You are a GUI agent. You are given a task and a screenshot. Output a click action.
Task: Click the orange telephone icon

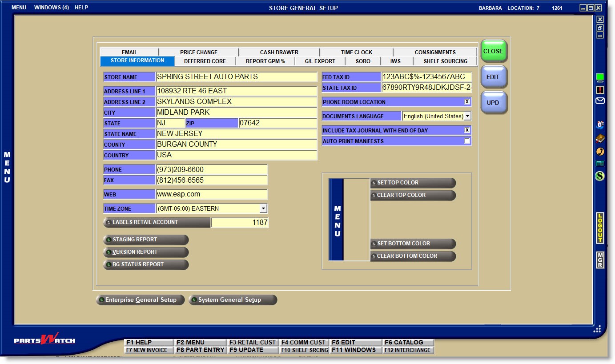pos(600,152)
